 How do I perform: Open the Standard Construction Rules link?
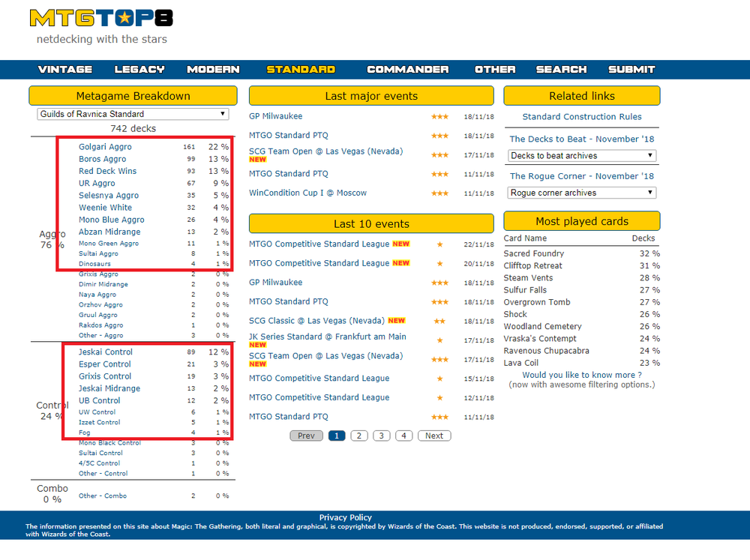pos(582,117)
